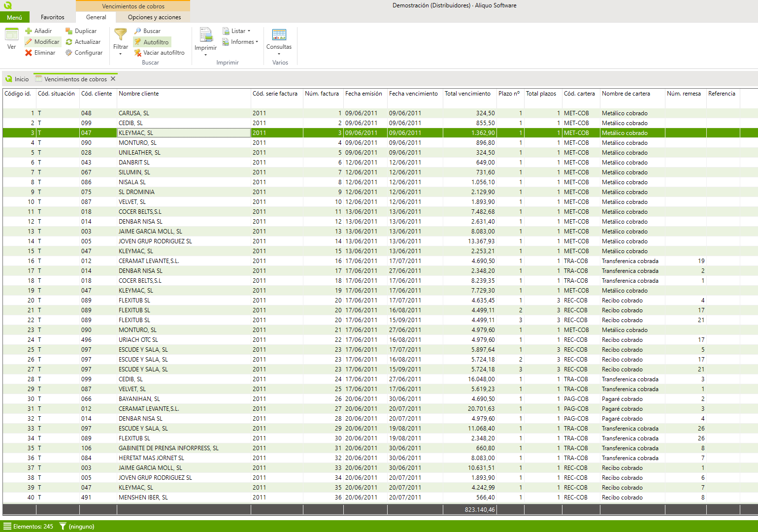The height and width of the screenshot is (532, 758).
Task: Open the green Menú tab
Action: 14,17
